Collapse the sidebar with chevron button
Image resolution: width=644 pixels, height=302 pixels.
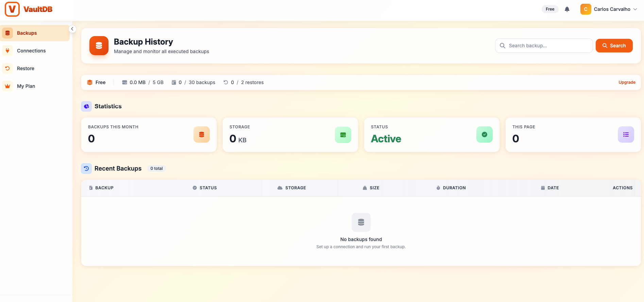click(72, 29)
